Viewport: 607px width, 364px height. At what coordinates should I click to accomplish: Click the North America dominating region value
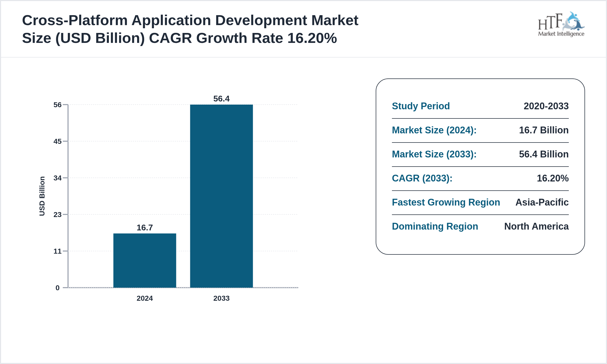tap(536, 226)
